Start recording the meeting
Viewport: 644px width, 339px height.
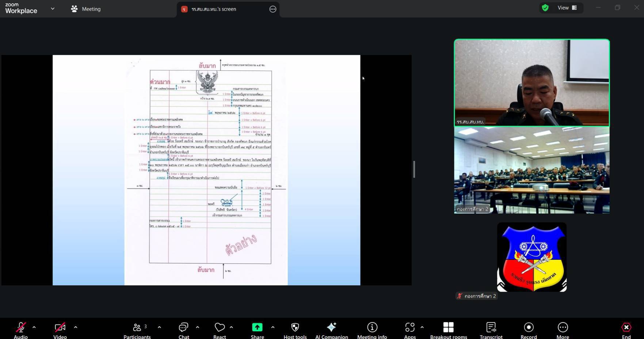pyautogui.click(x=529, y=328)
